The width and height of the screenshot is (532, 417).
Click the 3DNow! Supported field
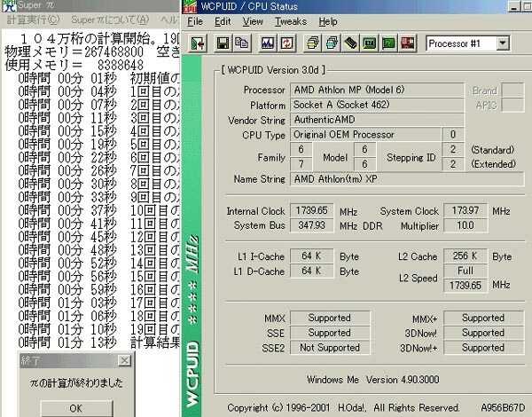pos(484,333)
